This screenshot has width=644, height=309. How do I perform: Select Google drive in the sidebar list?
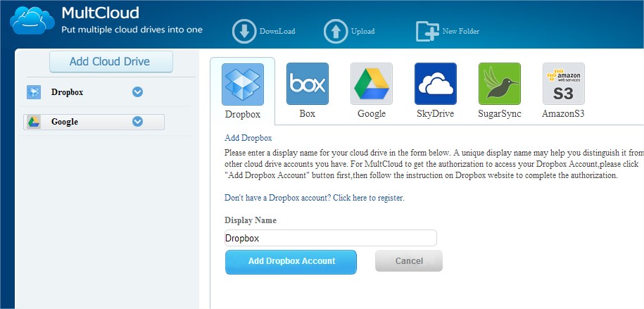(x=94, y=122)
